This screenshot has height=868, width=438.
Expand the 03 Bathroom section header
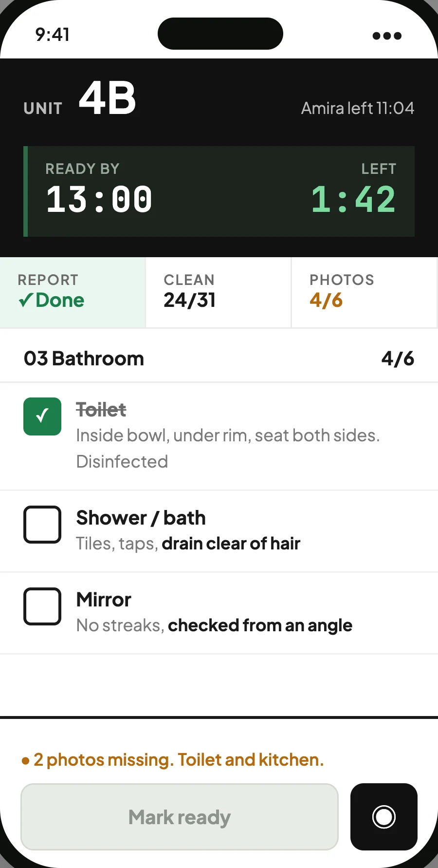point(219,359)
